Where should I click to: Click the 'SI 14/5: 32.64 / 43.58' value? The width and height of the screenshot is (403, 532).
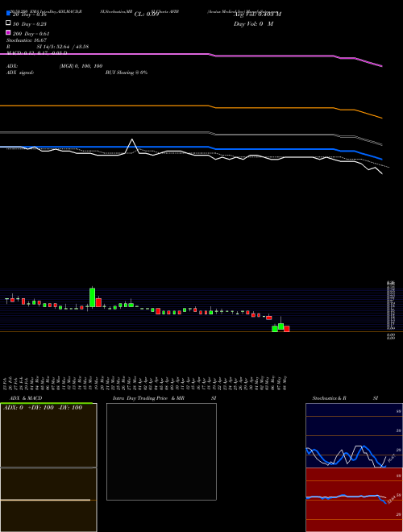coord(63,47)
